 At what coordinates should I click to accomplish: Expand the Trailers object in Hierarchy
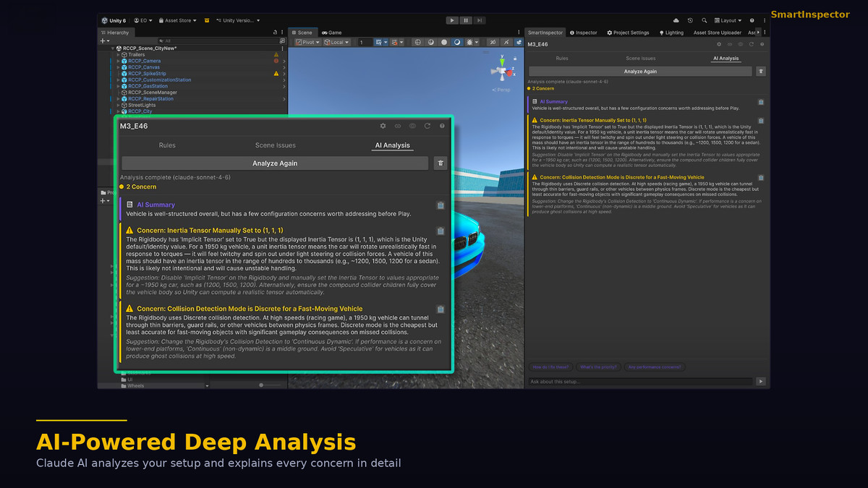pos(118,55)
